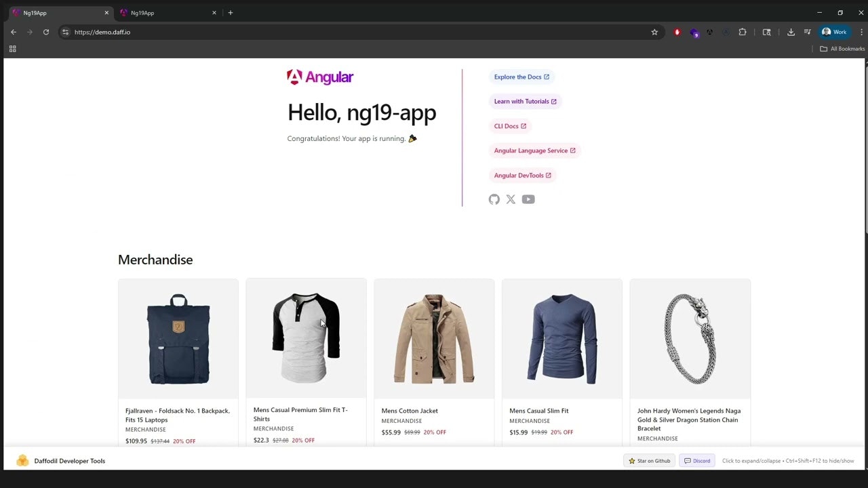Open Learn with Tutorials link
Viewport: 868px width, 488px height.
[x=525, y=102]
